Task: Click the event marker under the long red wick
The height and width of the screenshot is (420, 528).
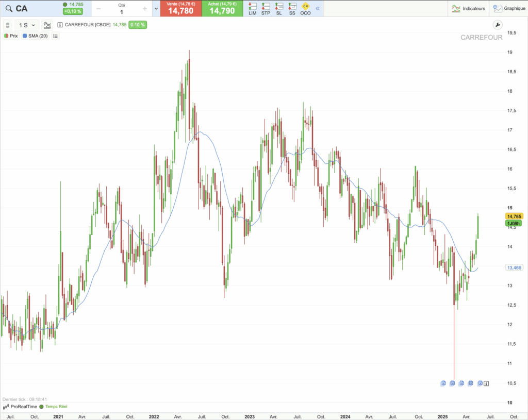Action: 452,383
